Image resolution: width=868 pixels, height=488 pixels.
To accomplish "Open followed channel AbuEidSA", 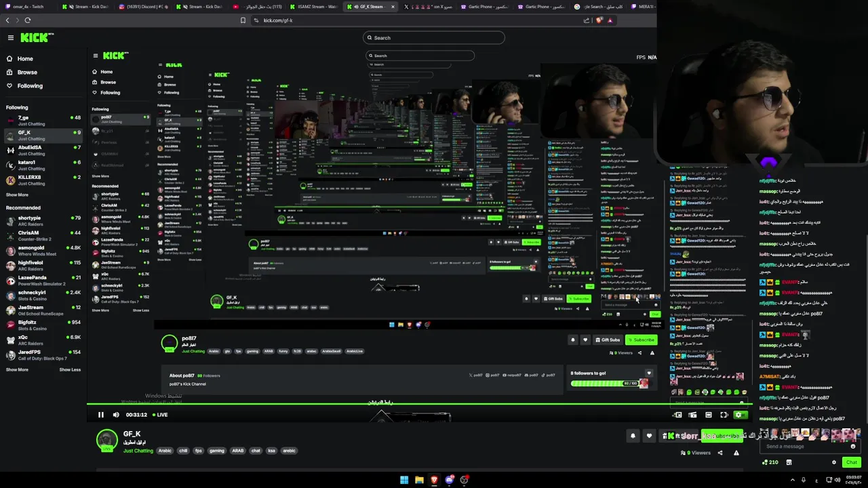I will [43, 150].
